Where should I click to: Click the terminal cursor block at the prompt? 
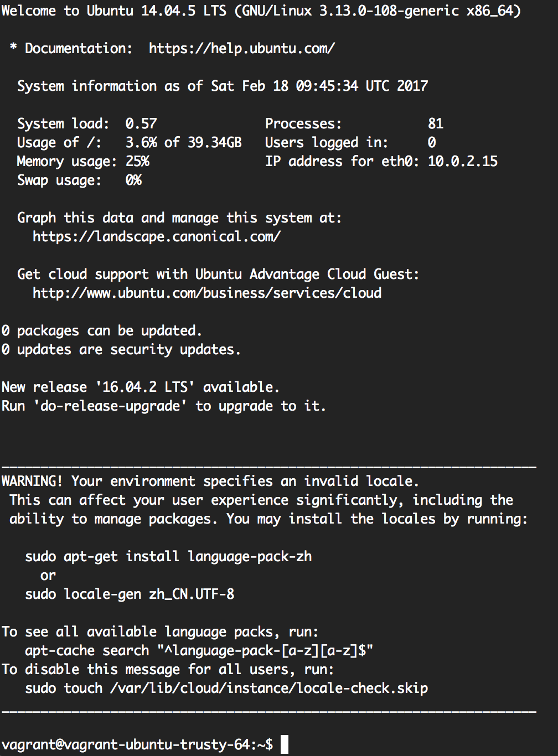tap(285, 744)
